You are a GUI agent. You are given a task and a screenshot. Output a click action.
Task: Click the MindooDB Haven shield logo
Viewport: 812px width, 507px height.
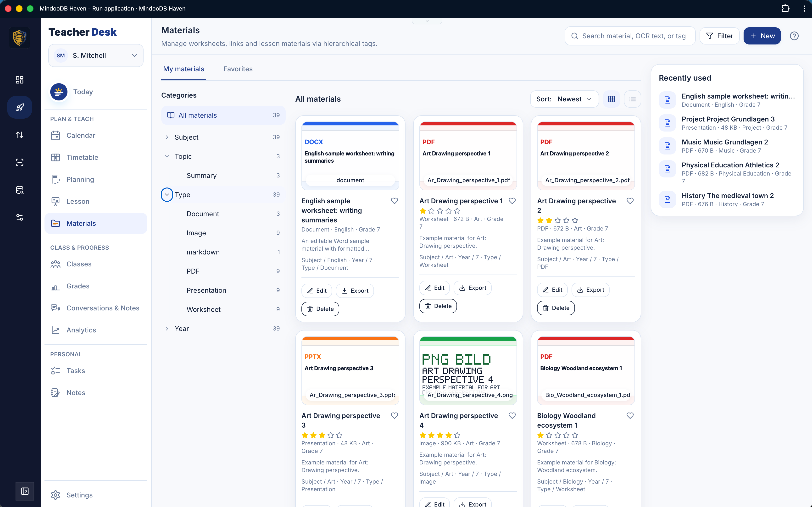(19, 38)
